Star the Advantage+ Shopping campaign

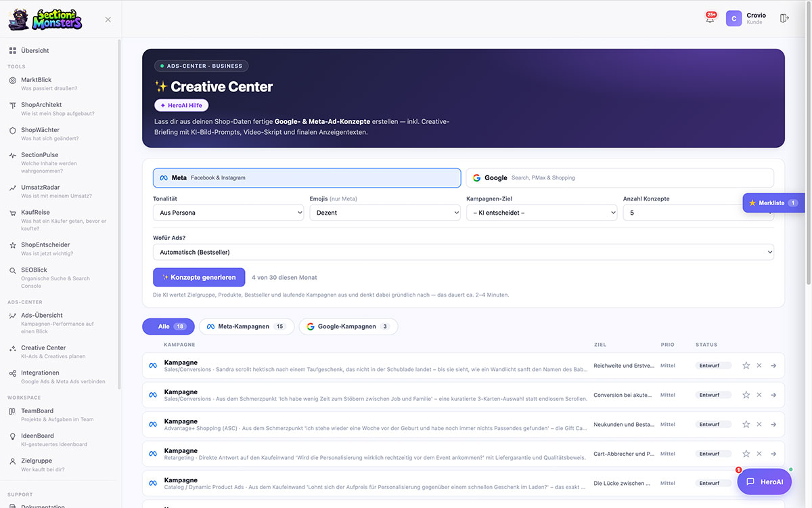click(746, 425)
